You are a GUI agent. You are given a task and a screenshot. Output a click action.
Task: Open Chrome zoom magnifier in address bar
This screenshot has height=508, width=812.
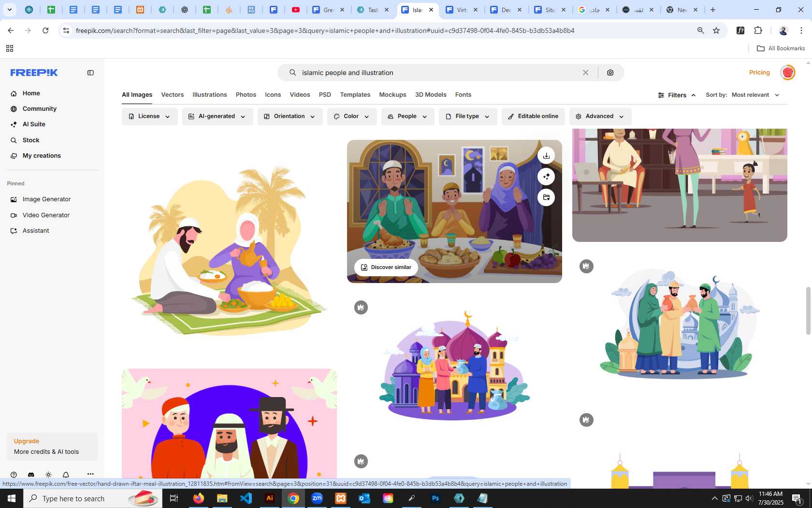pos(700,30)
